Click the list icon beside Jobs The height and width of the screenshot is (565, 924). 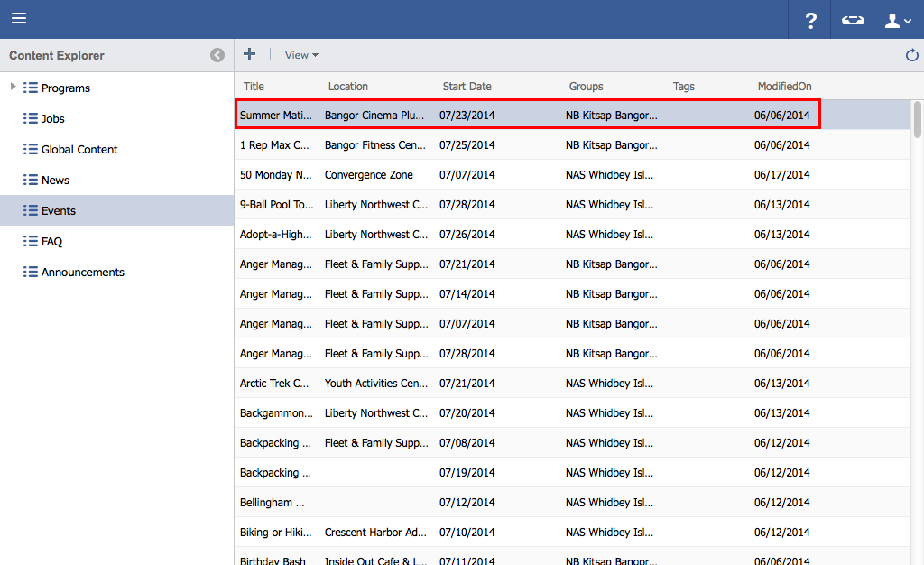30,118
